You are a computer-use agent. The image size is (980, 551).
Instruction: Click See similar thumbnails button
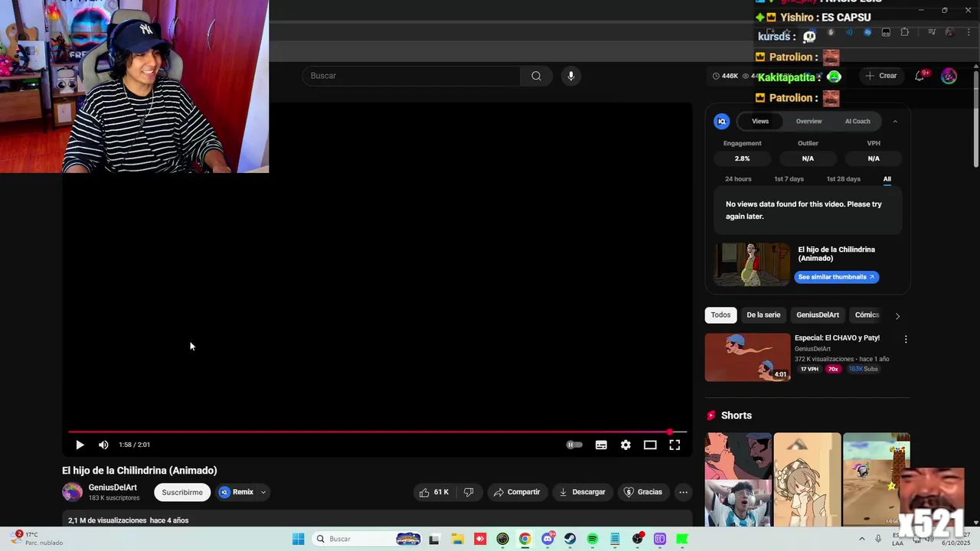point(836,277)
